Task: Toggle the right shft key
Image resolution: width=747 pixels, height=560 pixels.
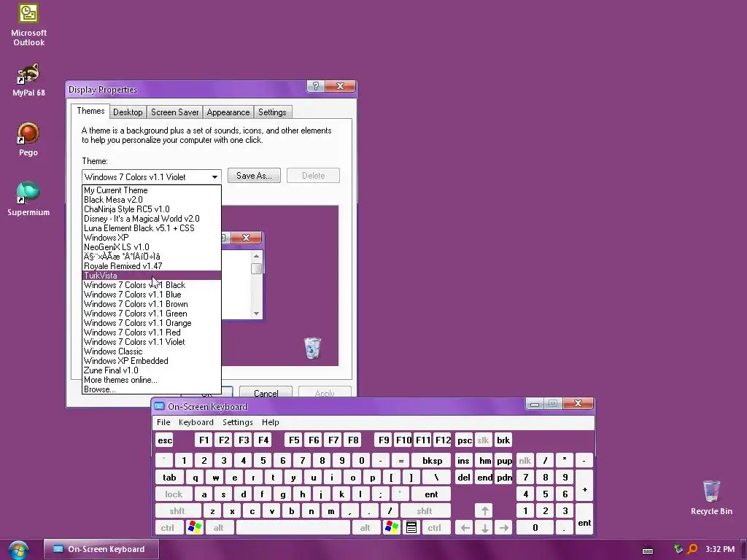Action: coord(424,511)
